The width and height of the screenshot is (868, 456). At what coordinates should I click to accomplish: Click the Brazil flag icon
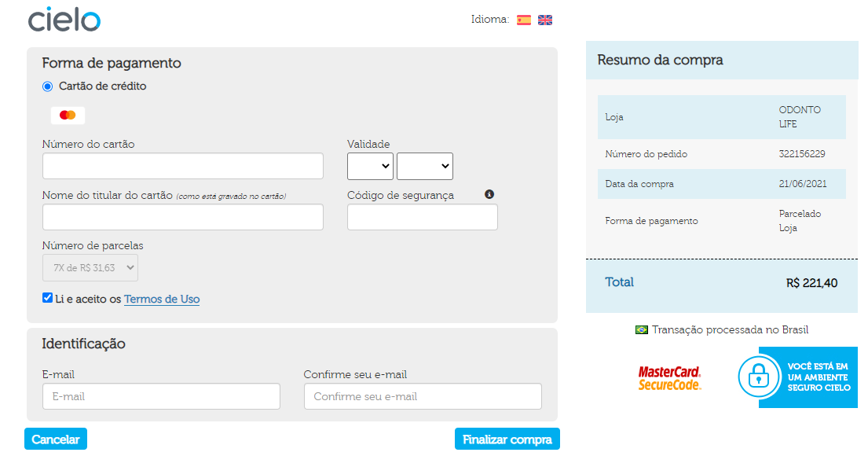642,330
